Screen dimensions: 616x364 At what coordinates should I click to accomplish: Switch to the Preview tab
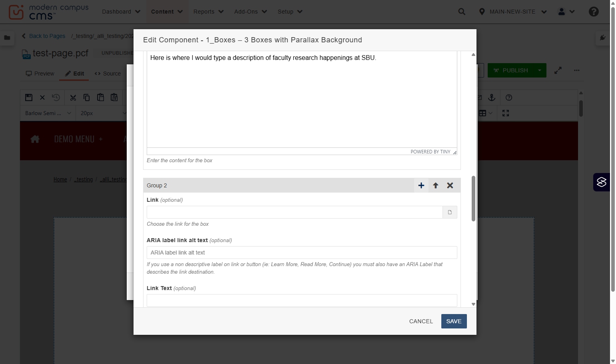coord(40,74)
